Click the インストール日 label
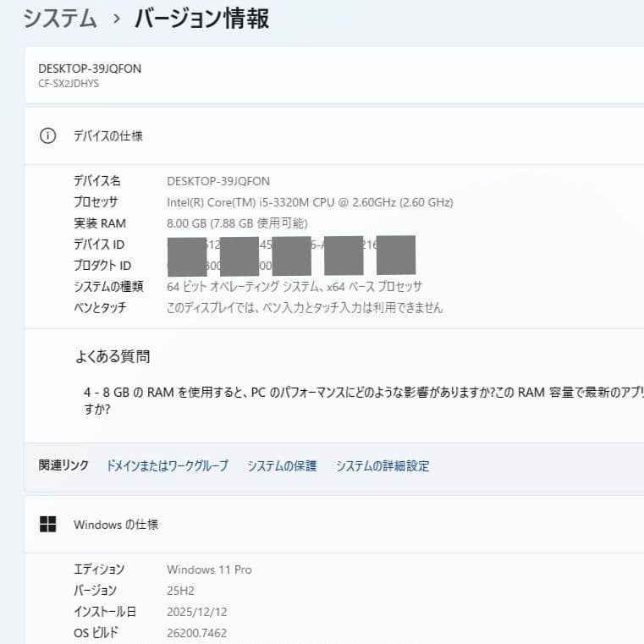Viewport: 644px width, 644px height. pos(105,612)
